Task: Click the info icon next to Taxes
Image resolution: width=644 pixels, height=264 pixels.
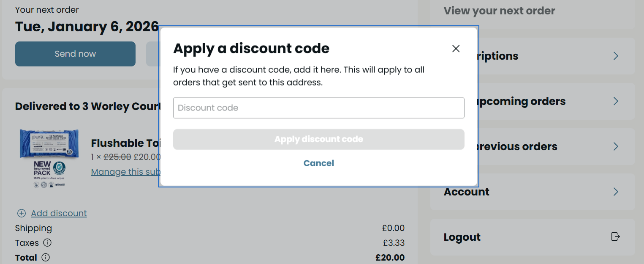Action: pyautogui.click(x=47, y=243)
